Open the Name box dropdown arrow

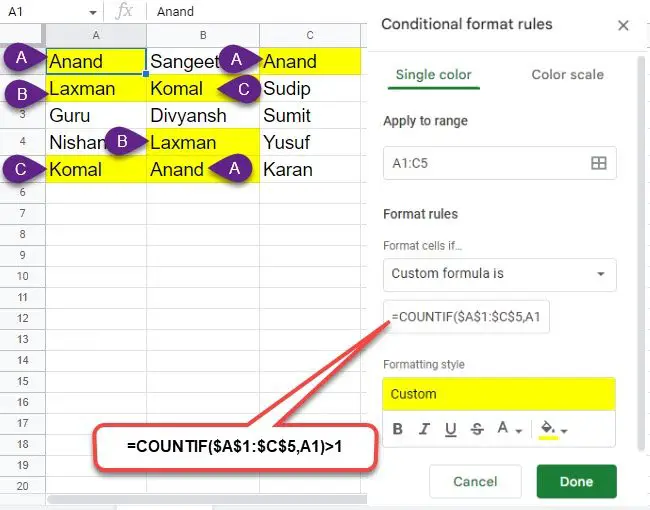pyautogui.click(x=93, y=12)
